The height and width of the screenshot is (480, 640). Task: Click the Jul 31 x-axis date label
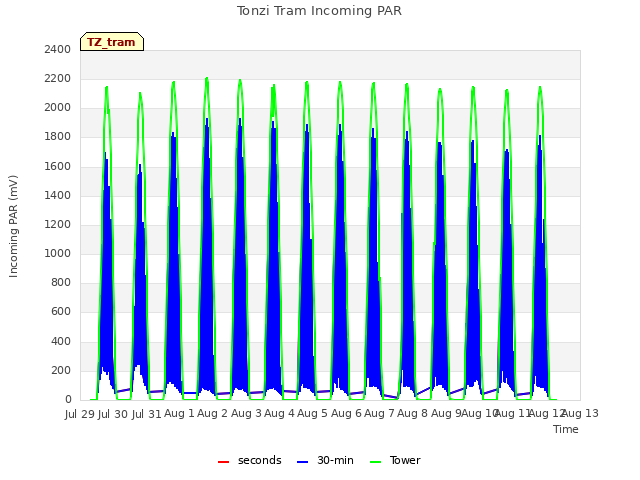pos(146,414)
